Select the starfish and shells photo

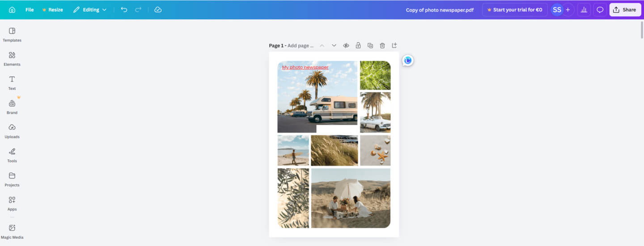click(x=375, y=150)
